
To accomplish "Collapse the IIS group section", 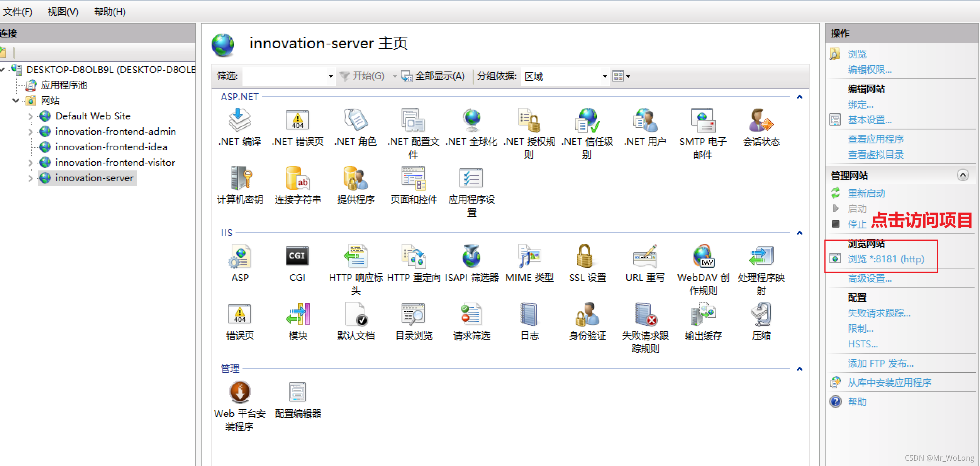I will coord(800,233).
